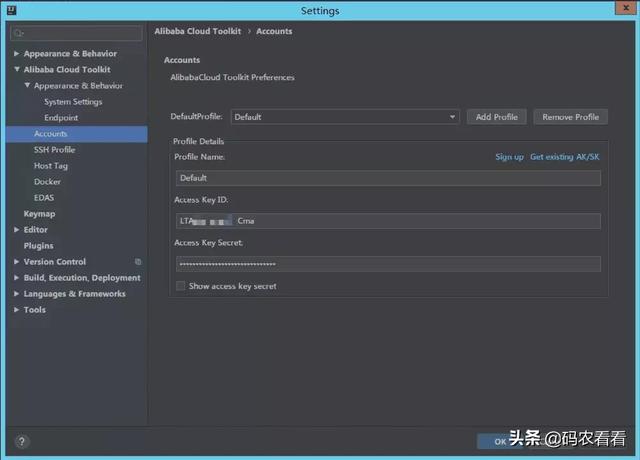This screenshot has height=460, width=640.
Task: Select the EDAS settings item
Action: click(44, 198)
